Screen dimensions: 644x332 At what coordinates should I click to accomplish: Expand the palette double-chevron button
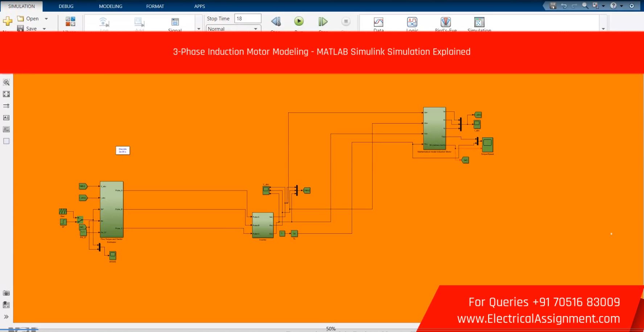pyautogui.click(x=7, y=316)
